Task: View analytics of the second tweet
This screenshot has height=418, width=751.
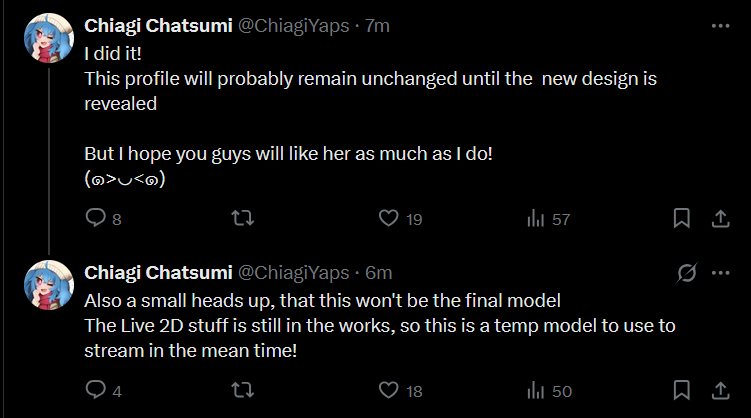Action: click(x=534, y=390)
